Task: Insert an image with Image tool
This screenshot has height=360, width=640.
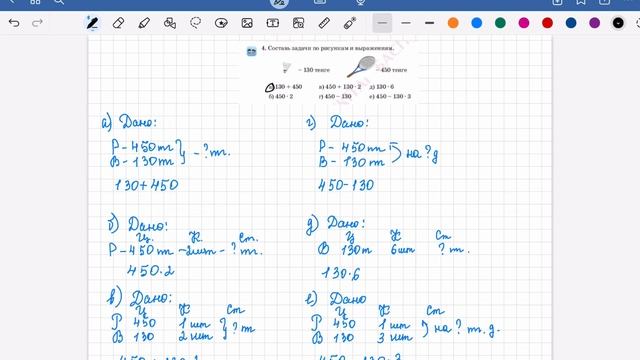Action: click(247, 23)
